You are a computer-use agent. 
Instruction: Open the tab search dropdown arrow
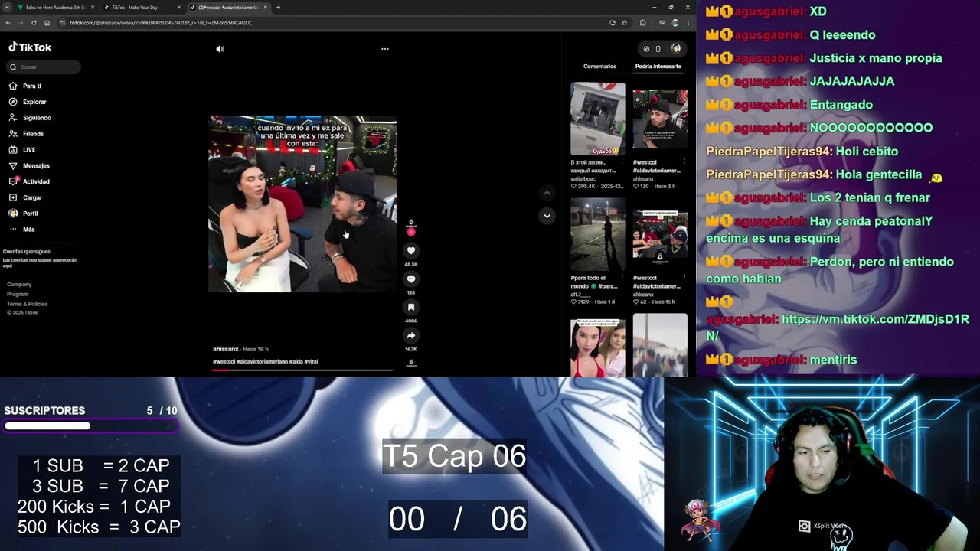tap(7, 8)
